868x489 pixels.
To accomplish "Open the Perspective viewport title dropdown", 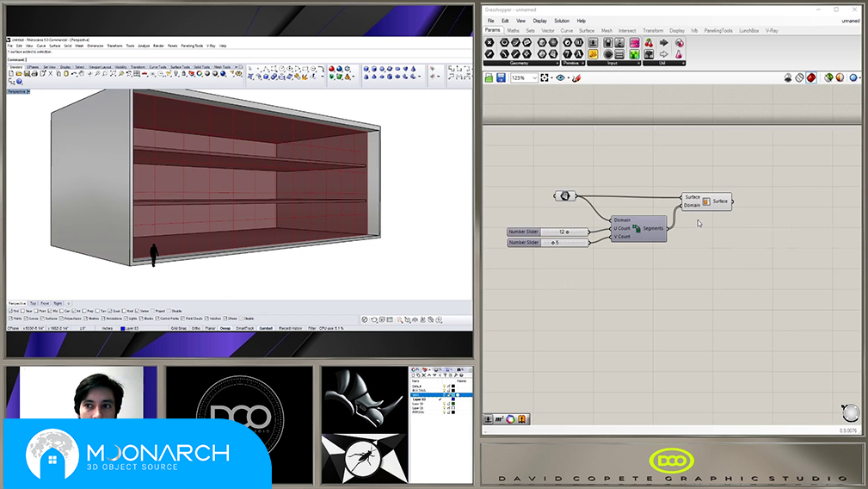I will pyautogui.click(x=28, y=91).
